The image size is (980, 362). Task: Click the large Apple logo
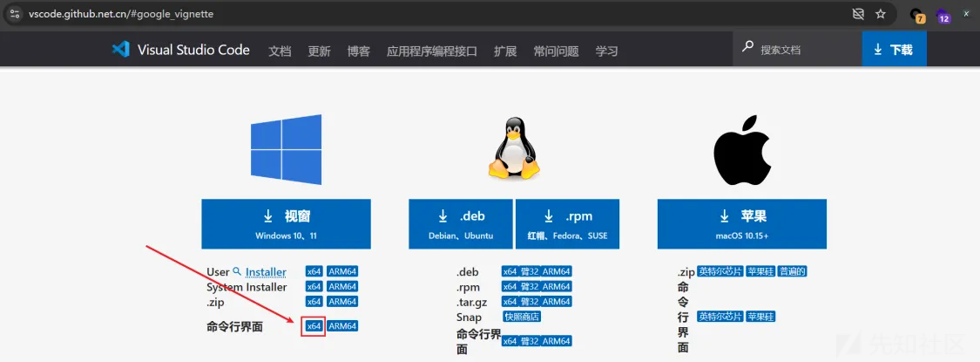[740, 148]
